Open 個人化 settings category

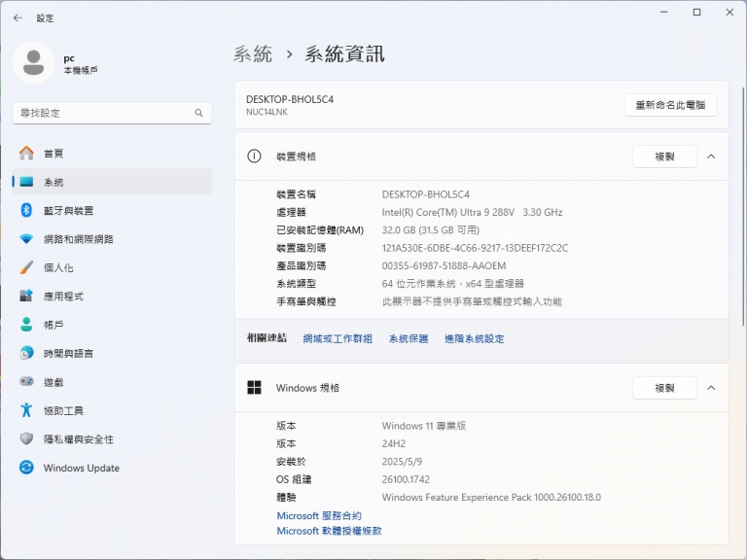113,267
